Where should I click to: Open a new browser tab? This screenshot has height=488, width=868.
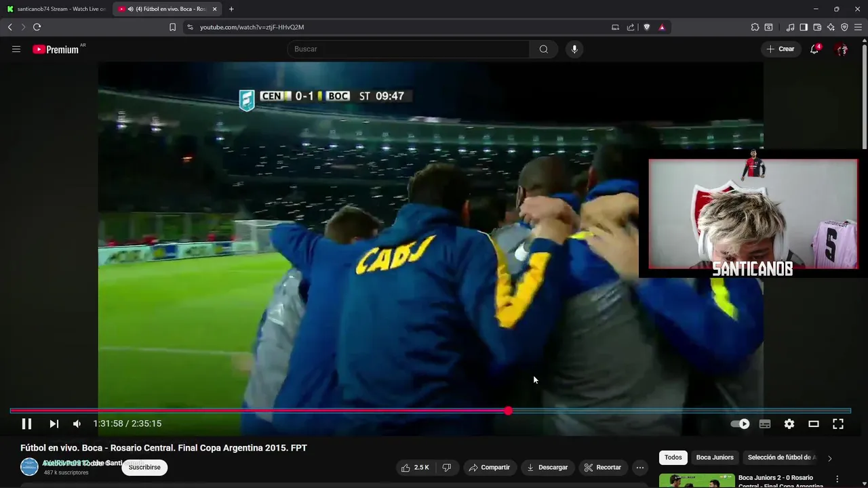[231, 9]
